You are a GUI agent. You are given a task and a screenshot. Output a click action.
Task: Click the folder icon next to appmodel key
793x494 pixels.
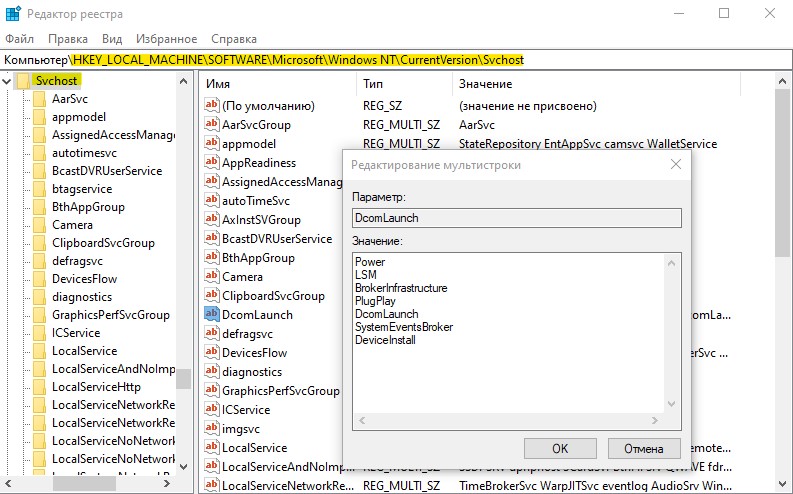coord(39,117)
